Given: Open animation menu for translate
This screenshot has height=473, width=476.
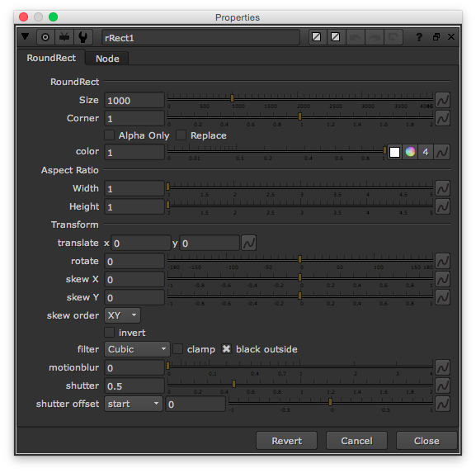Looking at the screenshot, I should pos(249,243).
